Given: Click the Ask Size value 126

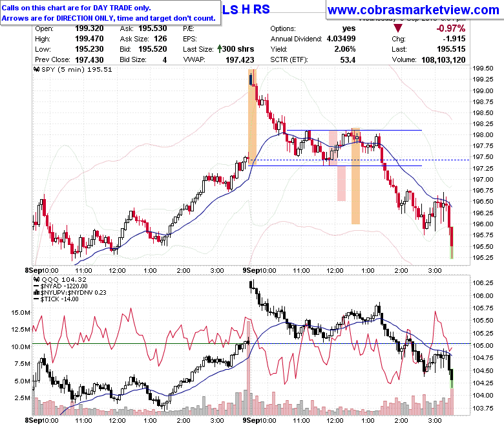Looking at the screenshot, I should coord(160,39).
